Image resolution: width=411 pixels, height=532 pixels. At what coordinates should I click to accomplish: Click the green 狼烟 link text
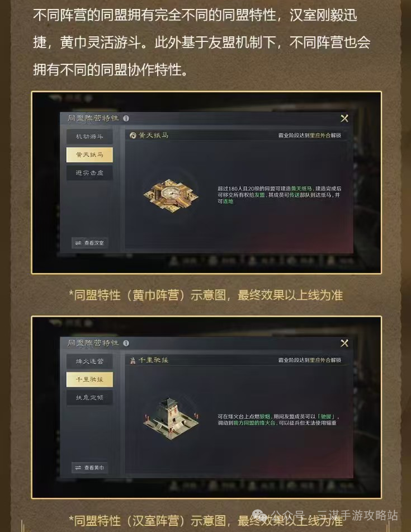click(x=265, y=417)
